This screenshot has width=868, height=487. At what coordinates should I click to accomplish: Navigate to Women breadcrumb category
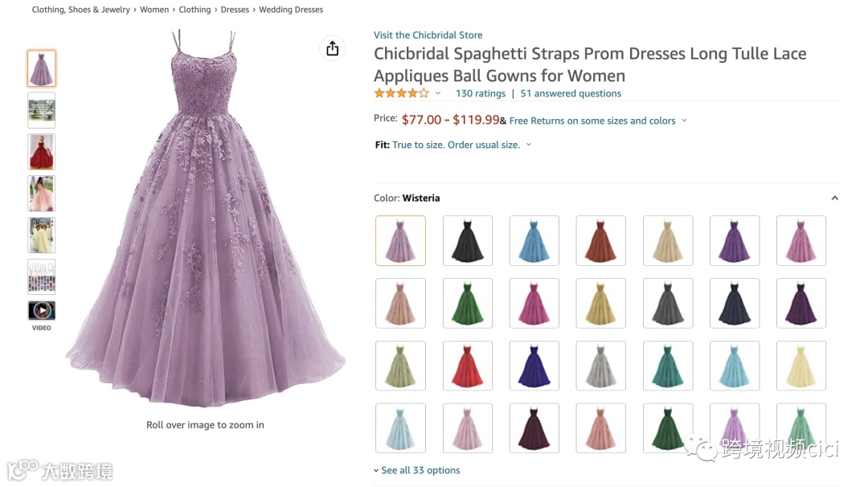tap(154, 10)
